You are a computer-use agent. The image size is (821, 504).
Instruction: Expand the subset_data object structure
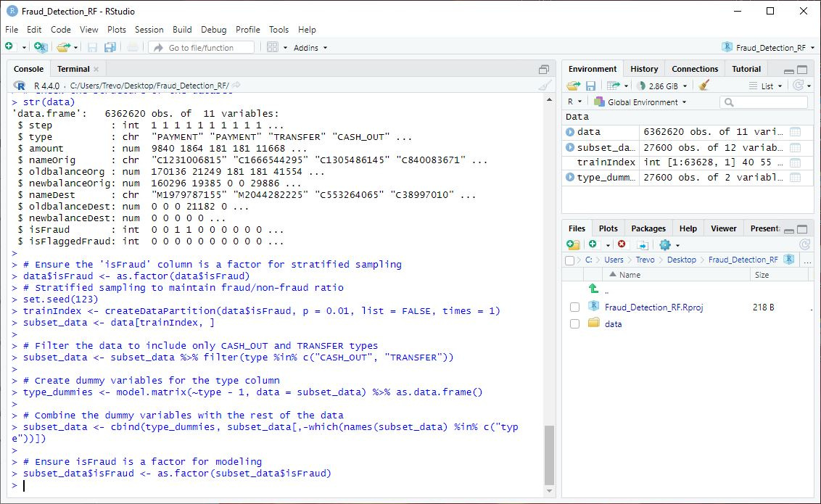coord(570,148)
